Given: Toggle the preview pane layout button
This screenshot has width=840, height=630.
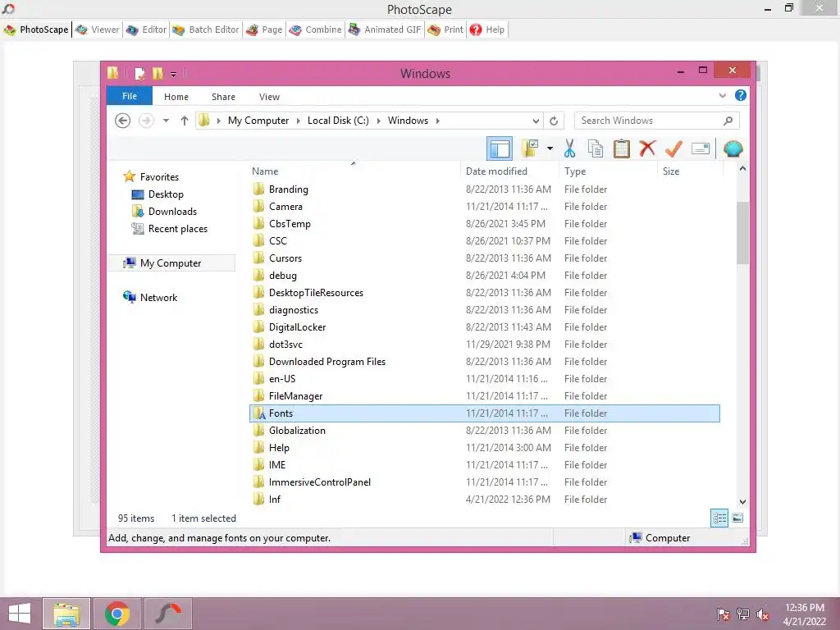Looking at the screenshot, I should [500, 148].
